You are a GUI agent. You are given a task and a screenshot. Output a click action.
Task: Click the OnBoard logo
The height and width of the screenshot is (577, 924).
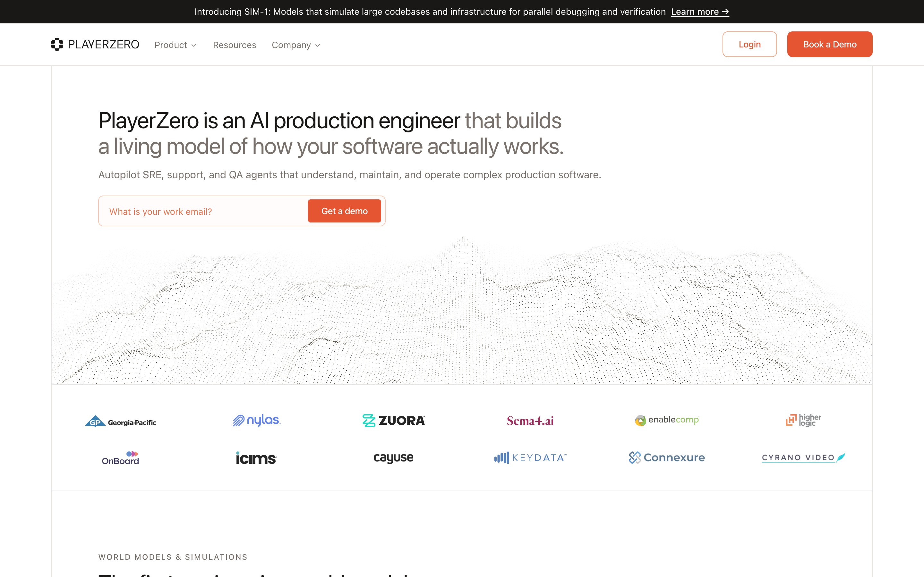click(x=120, y=458)
